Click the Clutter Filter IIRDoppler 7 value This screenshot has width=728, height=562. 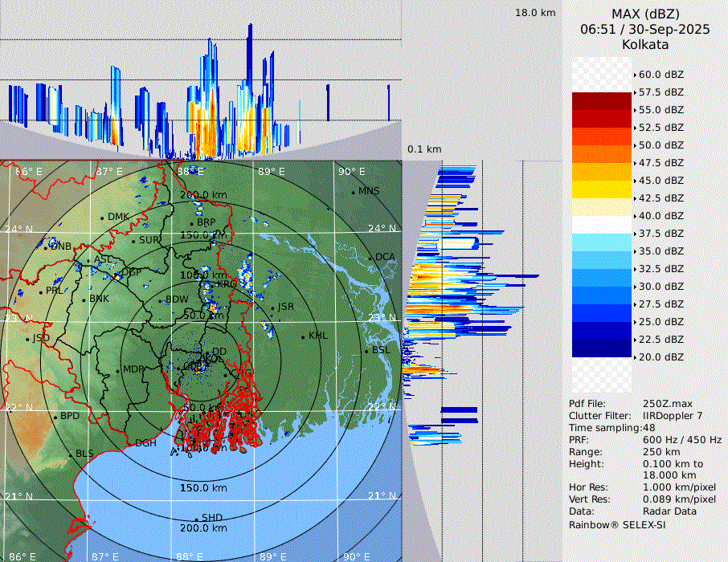673,416
